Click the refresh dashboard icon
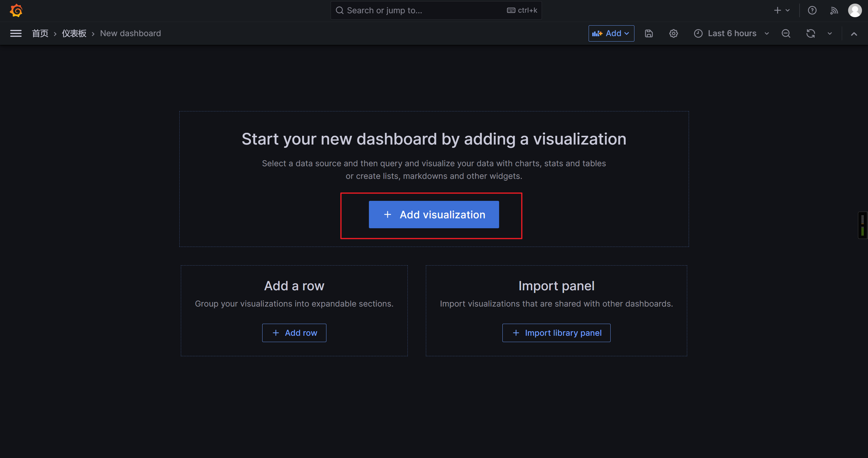868x458 pixels. pyautogui.click(x=810, y=33)
